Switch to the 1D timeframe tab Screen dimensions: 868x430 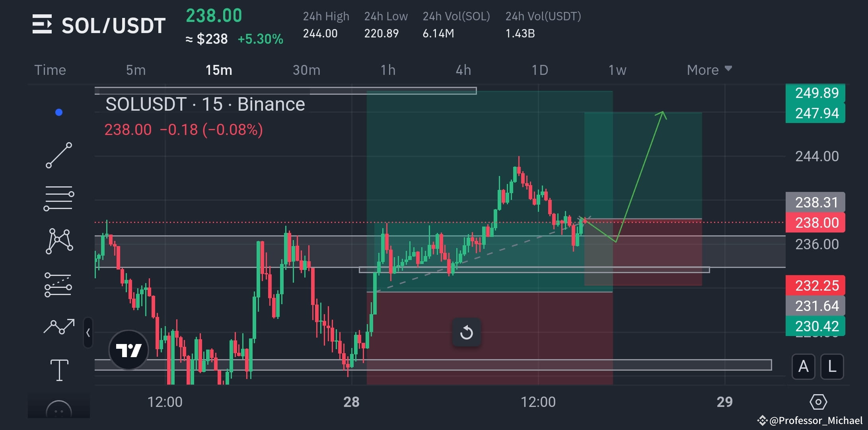point(540,70)
